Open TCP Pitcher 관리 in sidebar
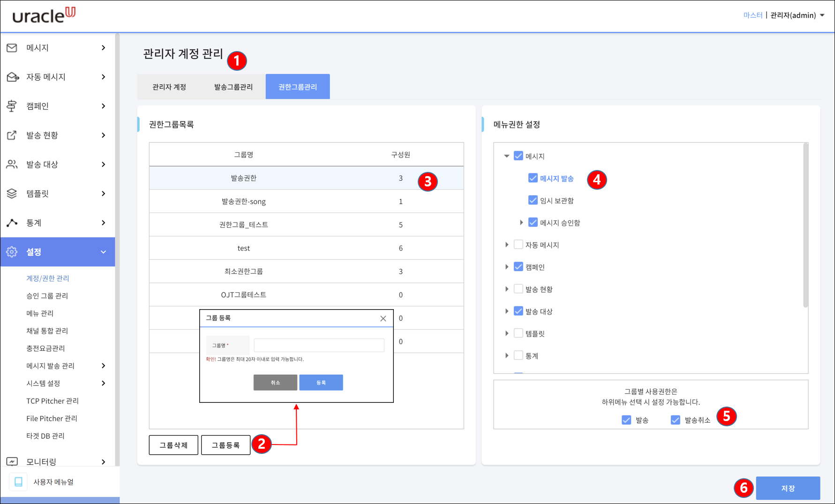 coord(53,401)
